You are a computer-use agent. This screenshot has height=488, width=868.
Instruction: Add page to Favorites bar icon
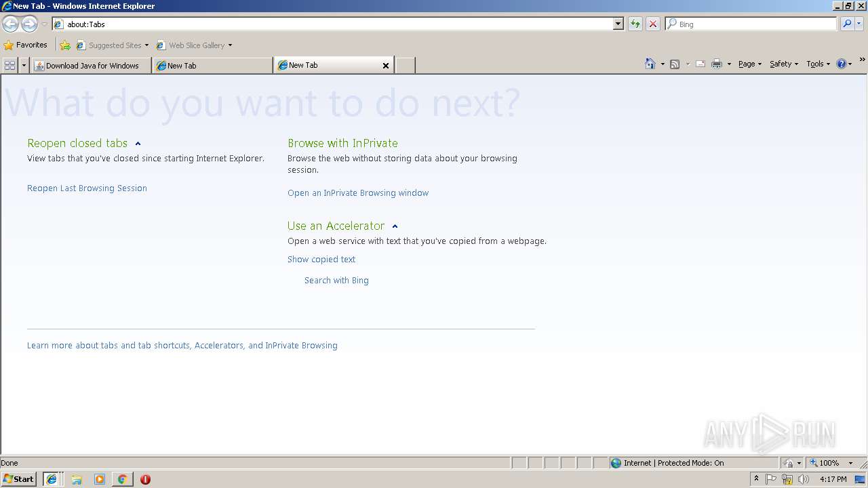[x=65, y=45]
